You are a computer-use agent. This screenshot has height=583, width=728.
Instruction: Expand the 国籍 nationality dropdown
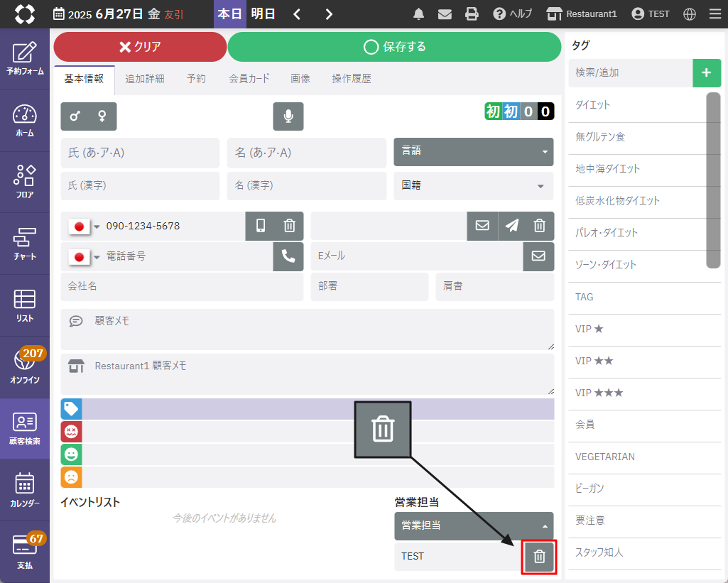coord(473,185)
